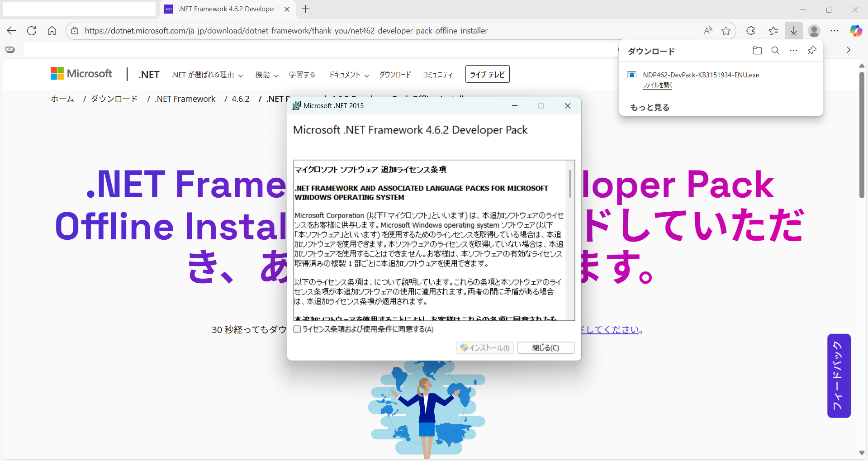Add page to favorites star icon
Image resolution: width=868 pixels, height=461 pixels.
pyautogui.click(x=726, y=31)
